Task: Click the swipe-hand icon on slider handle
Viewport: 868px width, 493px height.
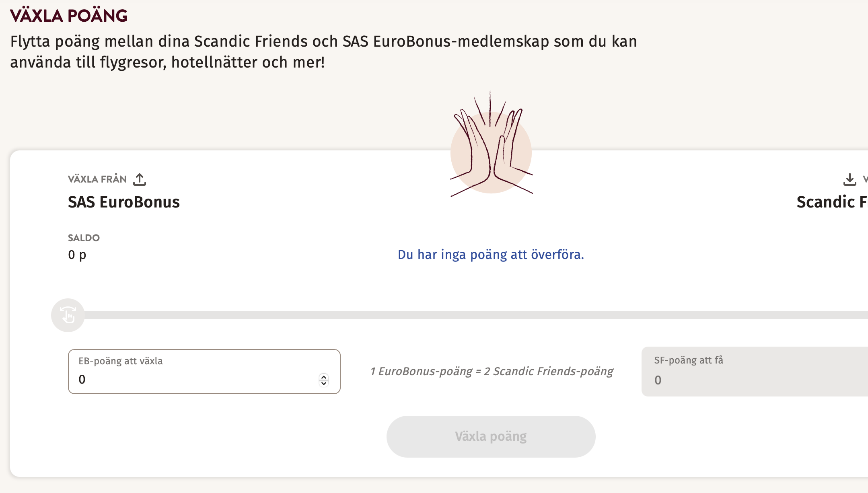Action: click(x=68, y=315)
